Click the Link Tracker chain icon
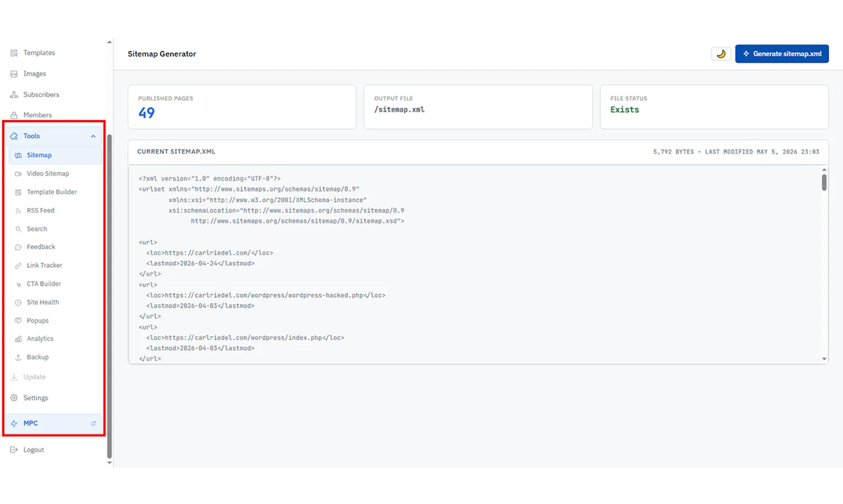 click(x=18, y=265)
